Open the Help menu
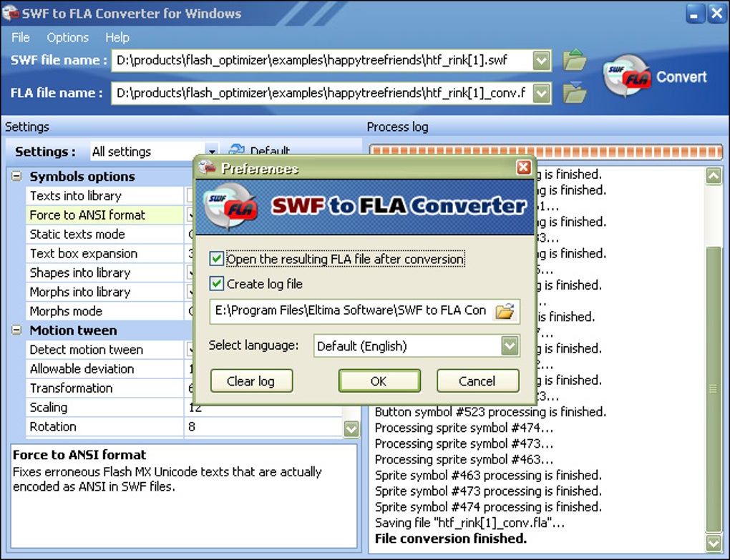Viewport: 730px width, 560px height. (x=117, y=37)
